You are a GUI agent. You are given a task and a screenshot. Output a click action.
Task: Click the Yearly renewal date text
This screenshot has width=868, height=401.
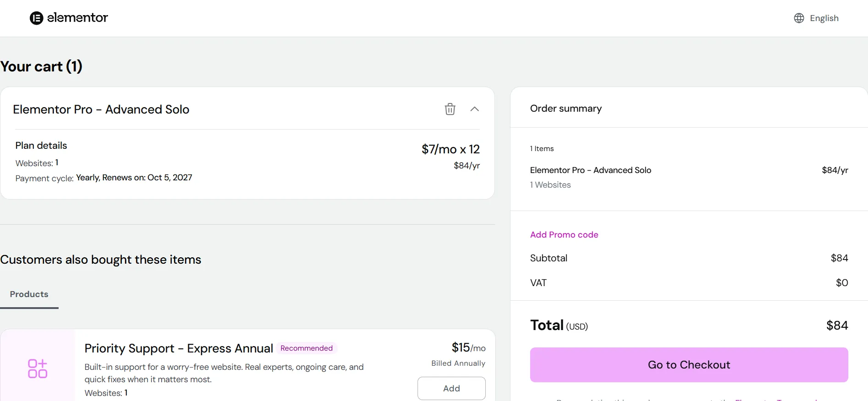tap(134, 178)
